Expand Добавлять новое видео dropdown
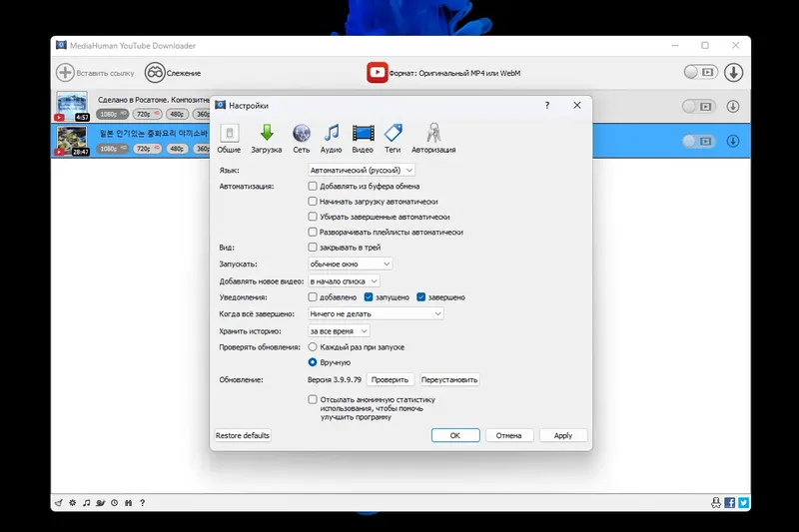Screen dimensions: 799x532 [x=344, y=281]
